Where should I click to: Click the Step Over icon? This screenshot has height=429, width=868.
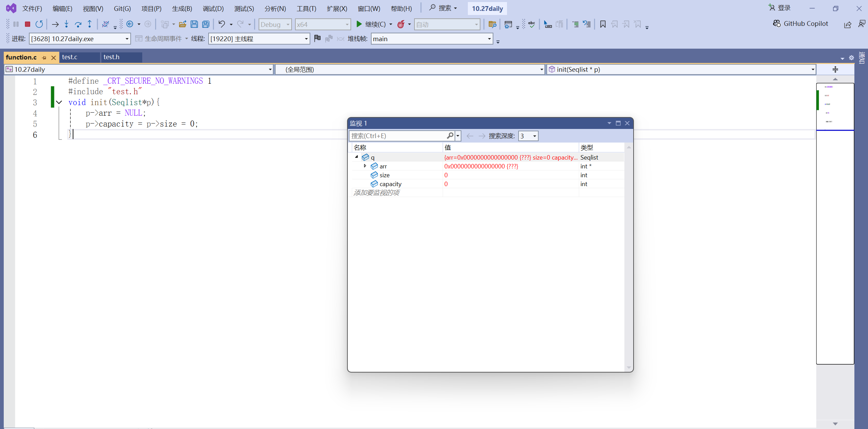(78, 24)
